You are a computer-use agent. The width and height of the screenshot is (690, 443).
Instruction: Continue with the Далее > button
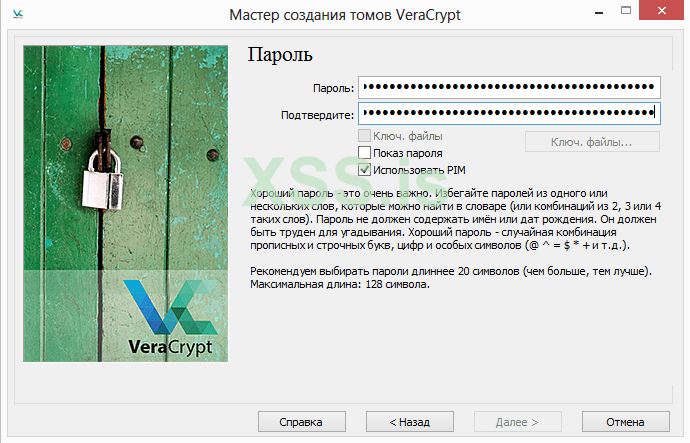coord(518,422)
